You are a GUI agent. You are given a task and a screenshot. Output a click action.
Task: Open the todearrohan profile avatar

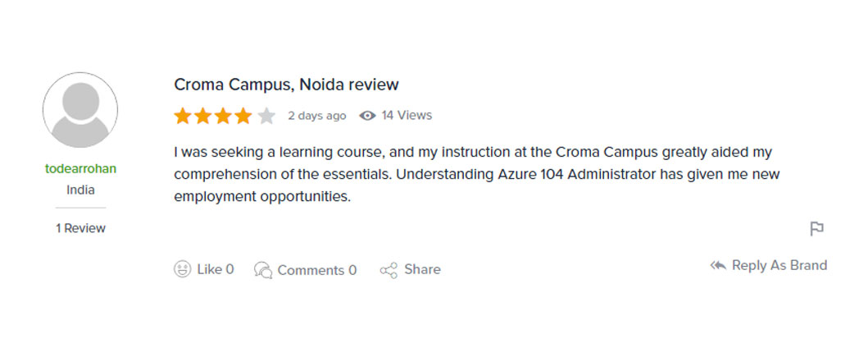pos(80,110)
